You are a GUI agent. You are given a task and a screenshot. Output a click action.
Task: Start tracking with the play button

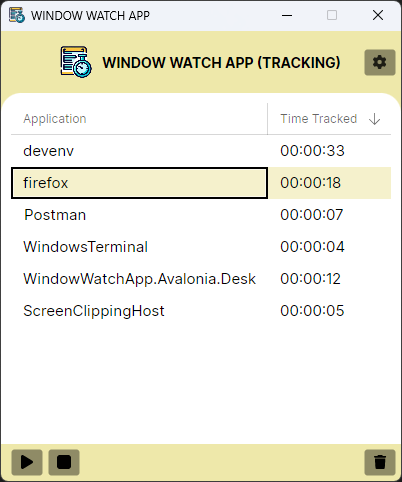27,462
